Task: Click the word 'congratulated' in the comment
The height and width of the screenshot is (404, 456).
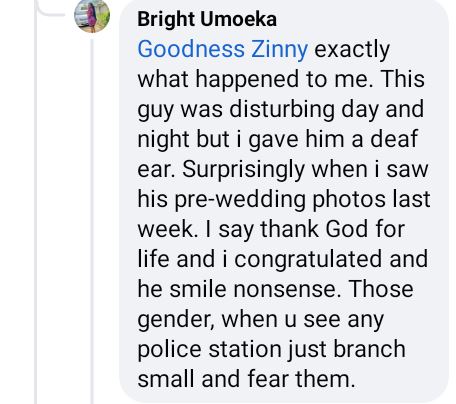Action: coord(308,260)
